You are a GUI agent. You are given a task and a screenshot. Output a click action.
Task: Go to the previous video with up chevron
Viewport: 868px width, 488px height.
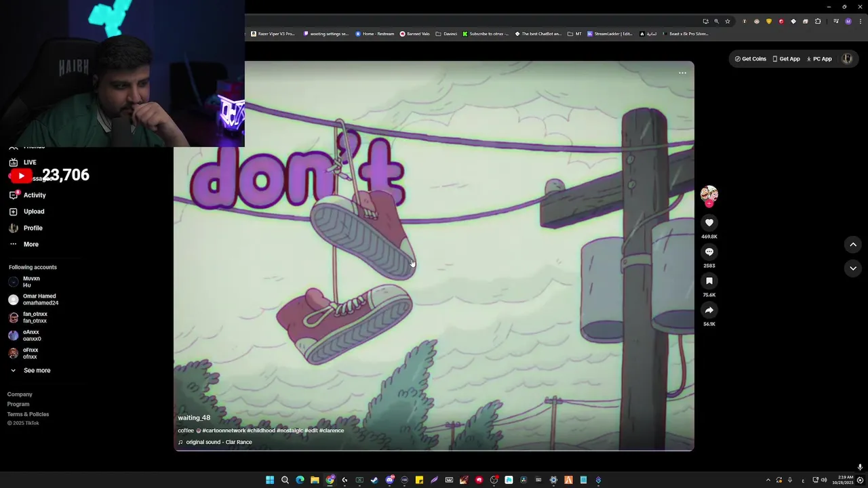(x=853, y=245)
